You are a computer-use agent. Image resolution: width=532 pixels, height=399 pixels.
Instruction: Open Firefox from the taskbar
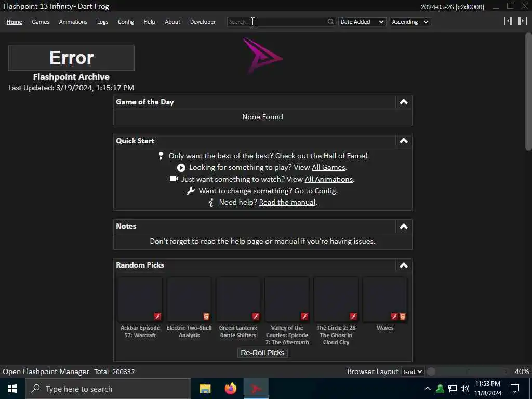pos(230,389)
